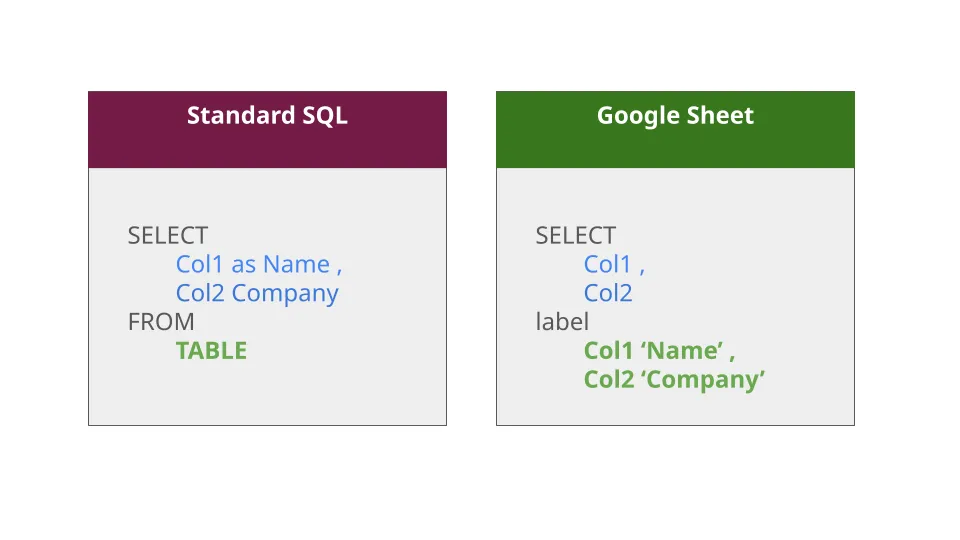This screenshot has width=960, height=540.
Task: Click blue Col1 in the Google Sheet box
Action: pos(608,265)
